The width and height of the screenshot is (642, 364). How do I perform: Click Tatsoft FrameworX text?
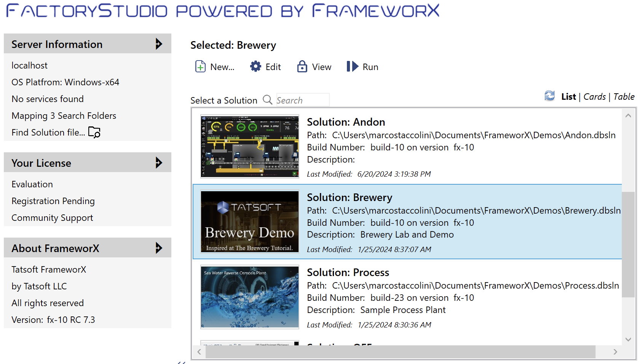click(49, 270)
